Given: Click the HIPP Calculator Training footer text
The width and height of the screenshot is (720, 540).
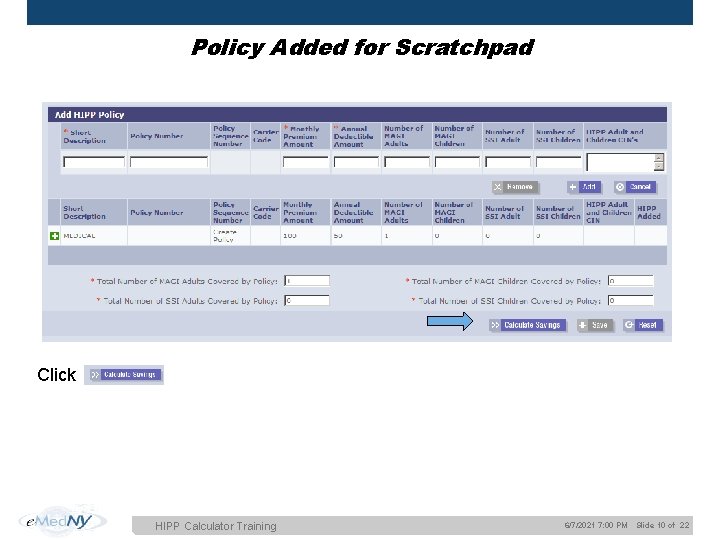Looking at the screenshot, I should point(216,526).
